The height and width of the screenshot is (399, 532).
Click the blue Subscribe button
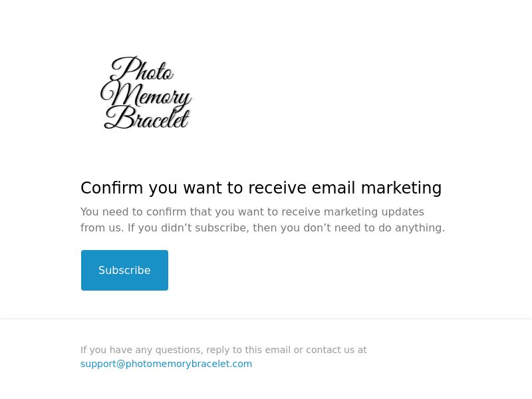124,270
